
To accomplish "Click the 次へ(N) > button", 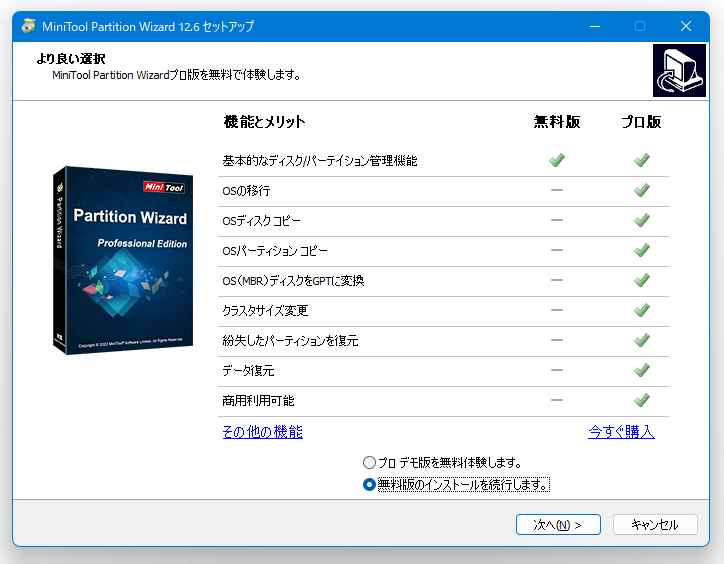I will click(558, 525).
